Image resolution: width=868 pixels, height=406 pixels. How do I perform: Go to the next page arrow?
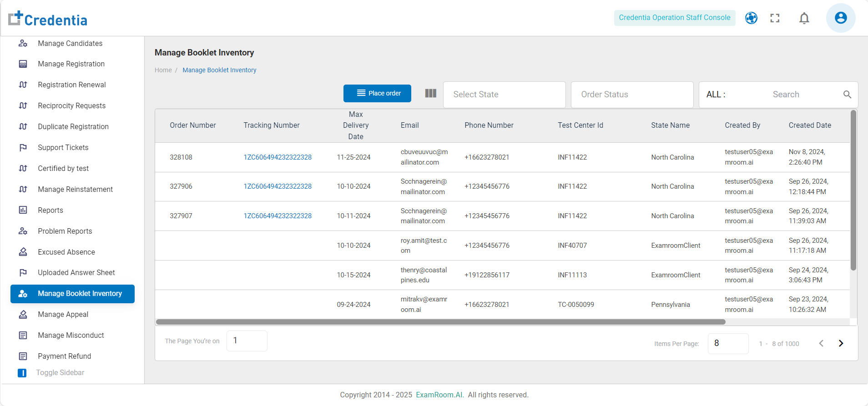[x=841, y=343]
